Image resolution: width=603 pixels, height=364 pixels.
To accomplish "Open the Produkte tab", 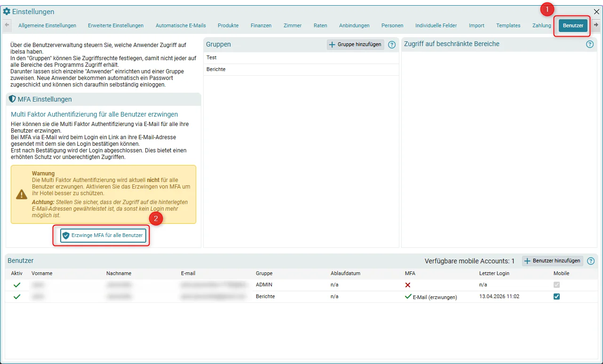I will coord(228,25).
